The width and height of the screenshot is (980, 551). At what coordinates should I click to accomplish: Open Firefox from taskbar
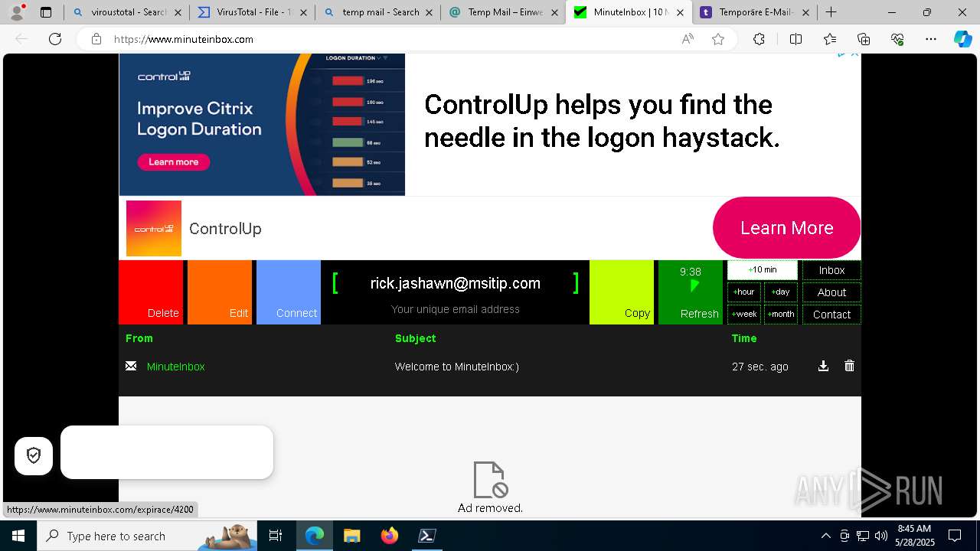(390, 536)
